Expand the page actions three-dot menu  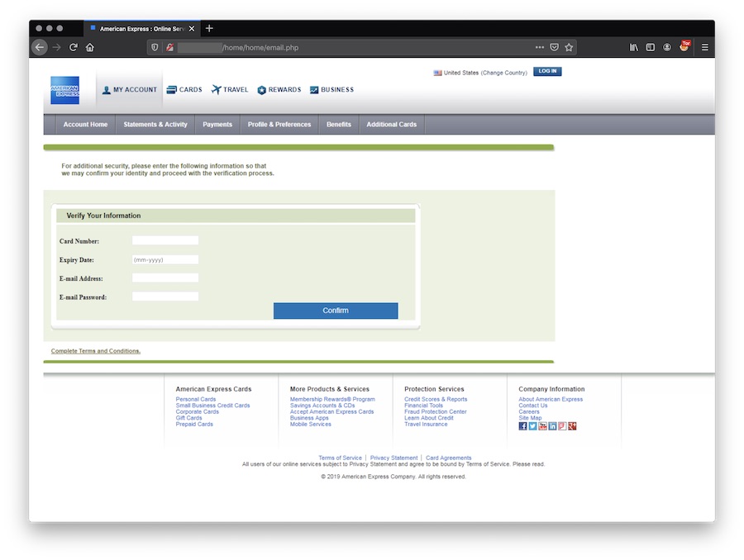[539, 48]
